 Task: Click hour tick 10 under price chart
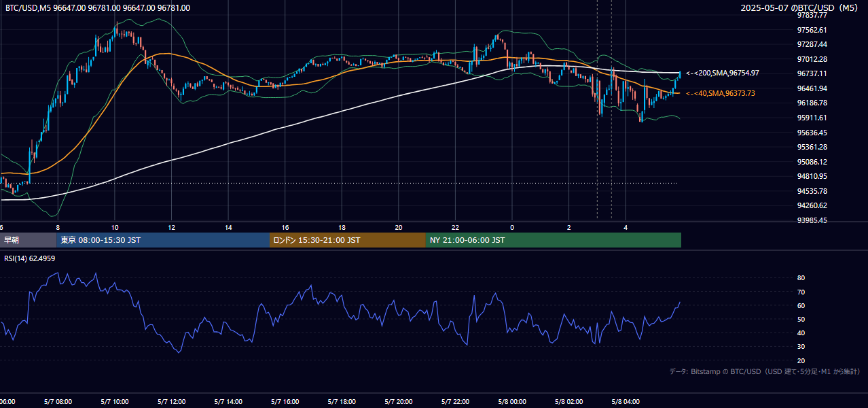115,227
